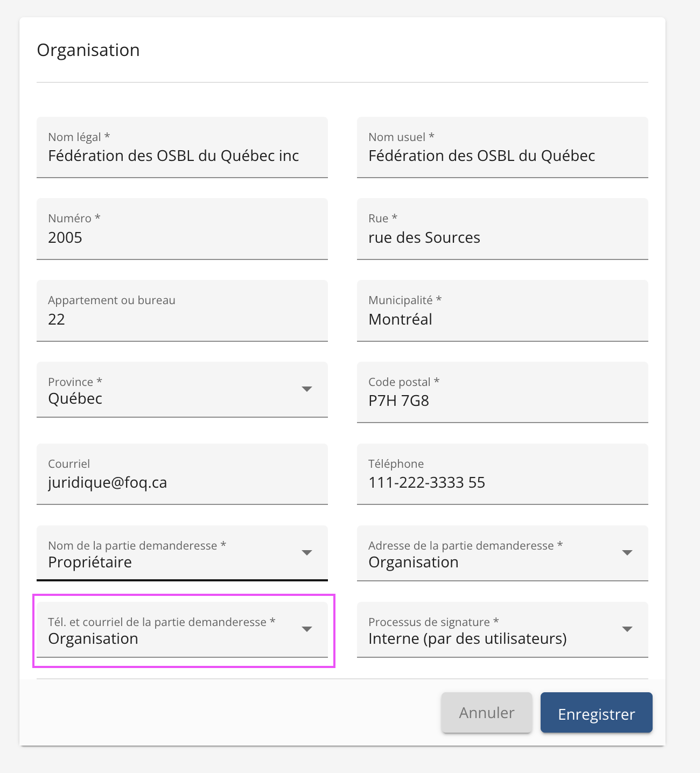Click the Rue field
Screen dimensions: 700x773
pyautogui.click(x=502, y=237)
